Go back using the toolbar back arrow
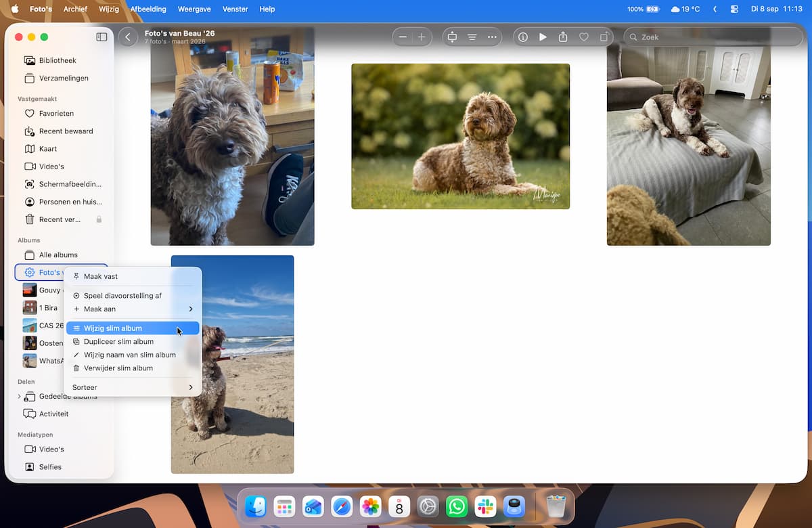812x528 pixels. coord(128,37)
